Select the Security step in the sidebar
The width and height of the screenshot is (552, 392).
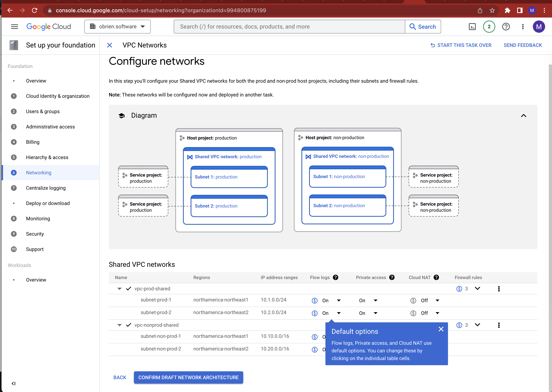(x=35, y=234)
